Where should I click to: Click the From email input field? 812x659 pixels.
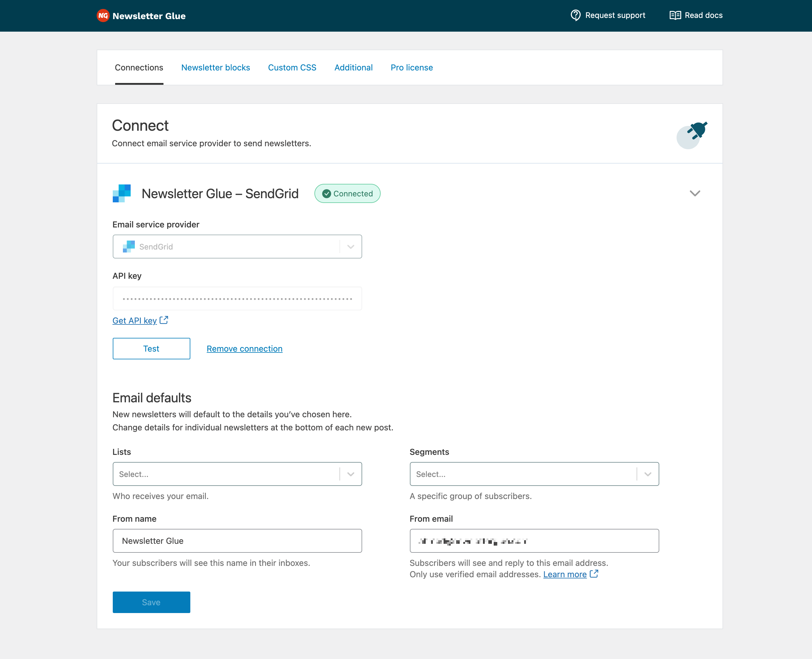pos(534,541)
